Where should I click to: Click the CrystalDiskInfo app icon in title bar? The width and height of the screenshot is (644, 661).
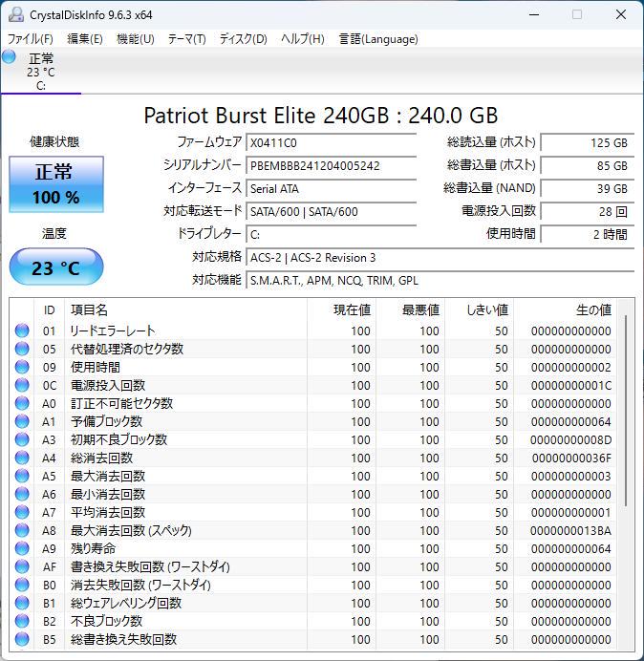point(16,14)
